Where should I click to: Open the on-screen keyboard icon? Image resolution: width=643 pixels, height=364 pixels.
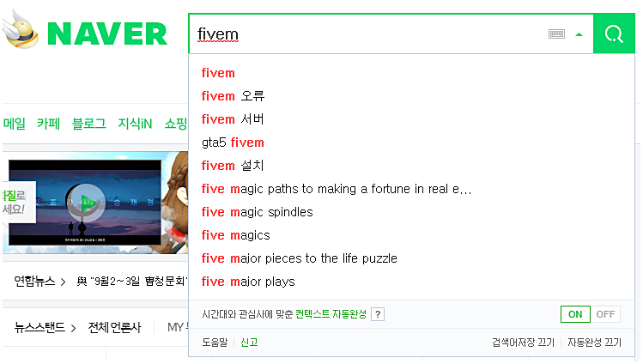(556, 34)
